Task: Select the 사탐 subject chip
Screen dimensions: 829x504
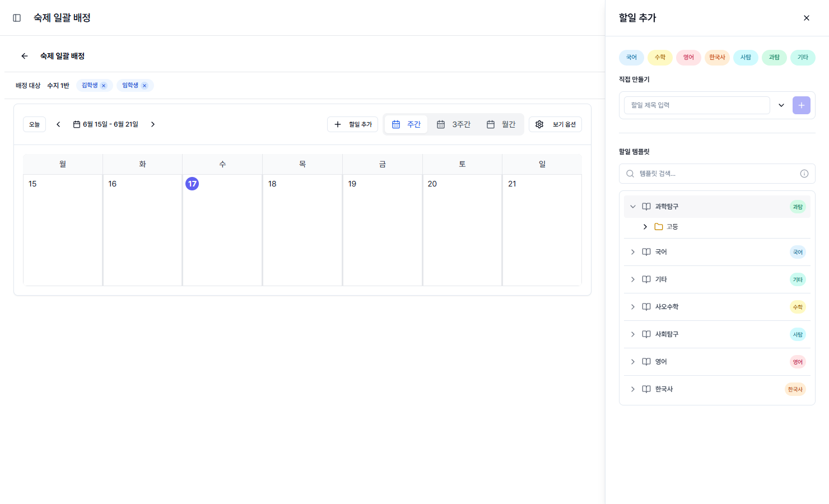Action: [x=746, y=58]
